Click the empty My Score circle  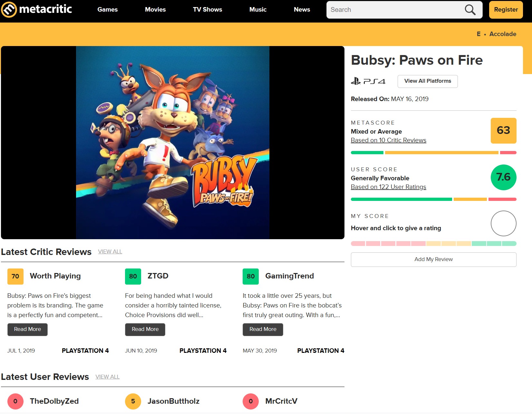503,223
